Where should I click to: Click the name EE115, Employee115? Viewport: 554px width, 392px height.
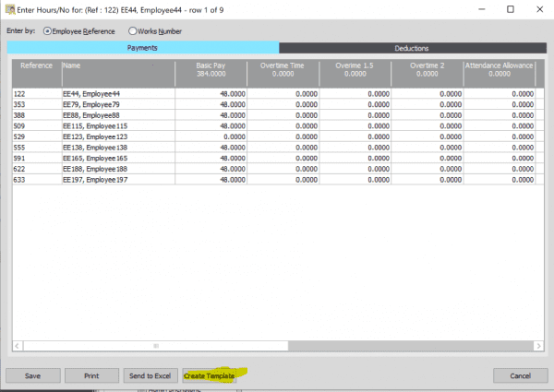[x=95, y=126]
